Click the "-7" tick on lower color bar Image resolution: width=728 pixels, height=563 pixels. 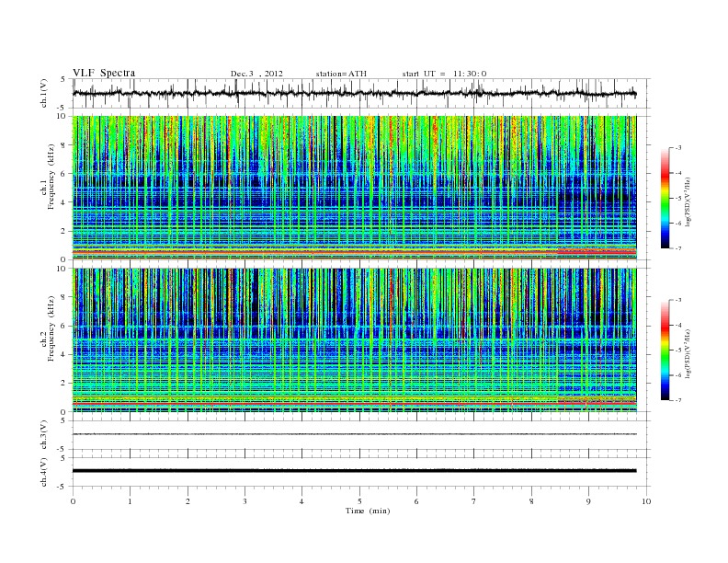pyautogui.click(x=678, y=400)
